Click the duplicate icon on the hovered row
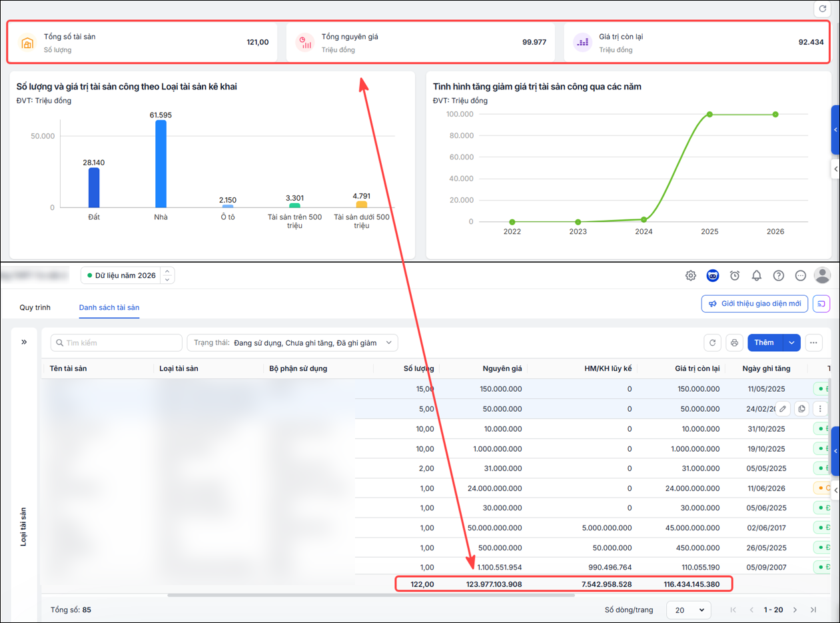The height and width of the screenshot is (623, 840). tap(801, 409)
